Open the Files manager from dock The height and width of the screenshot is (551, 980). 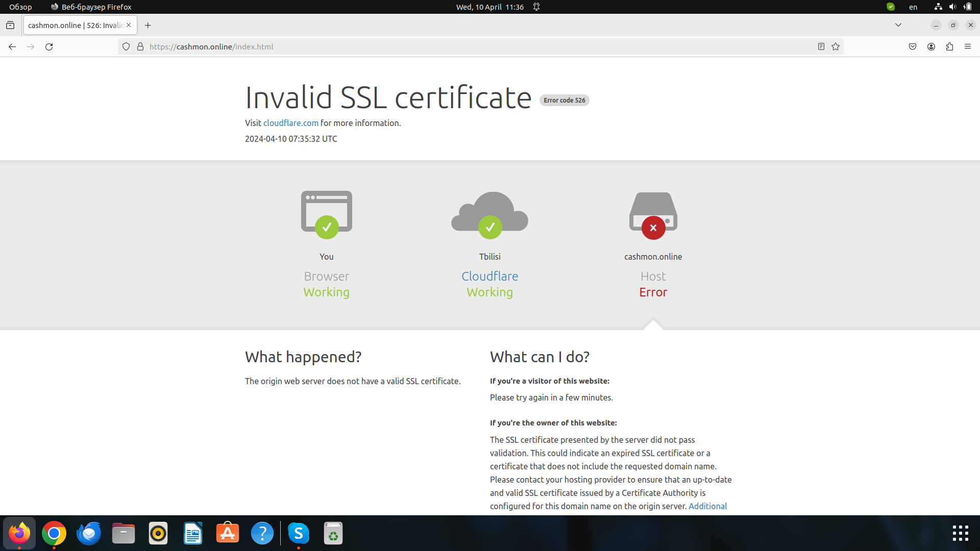(124, 533)
